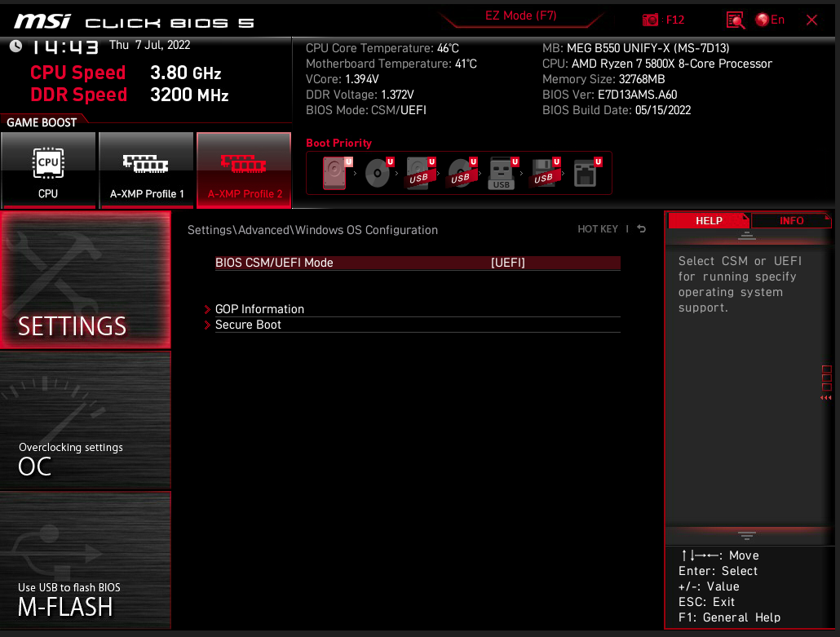840x637 pixels.
Task: Select the plain CD/DVD drive boot icon
Action: (379, 173)
